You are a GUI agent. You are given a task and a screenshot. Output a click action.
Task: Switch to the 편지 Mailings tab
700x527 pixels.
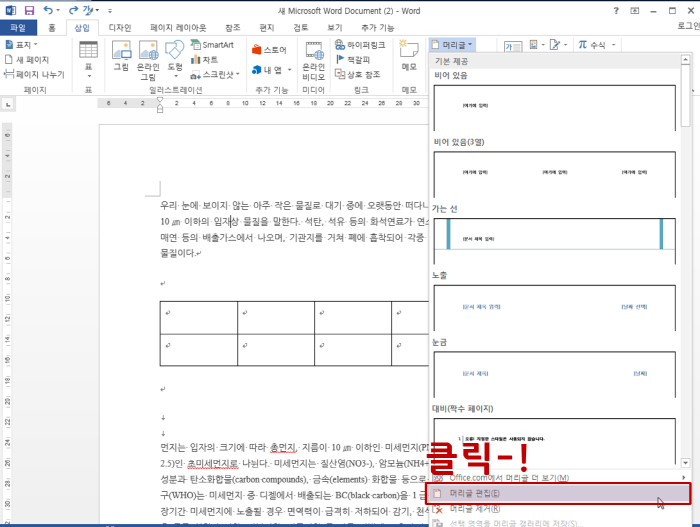[x=267, y=28]
